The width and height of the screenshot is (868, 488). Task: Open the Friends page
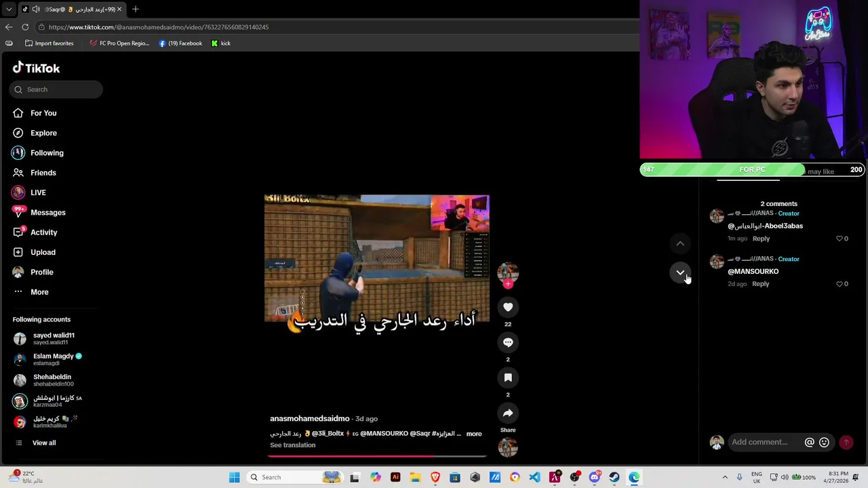43,173
